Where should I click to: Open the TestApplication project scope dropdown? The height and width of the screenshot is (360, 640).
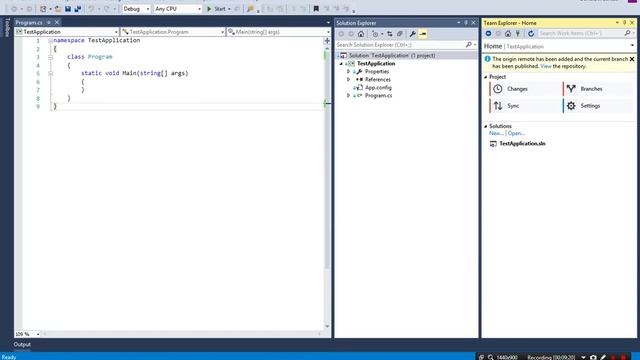[x=67, y=31]
